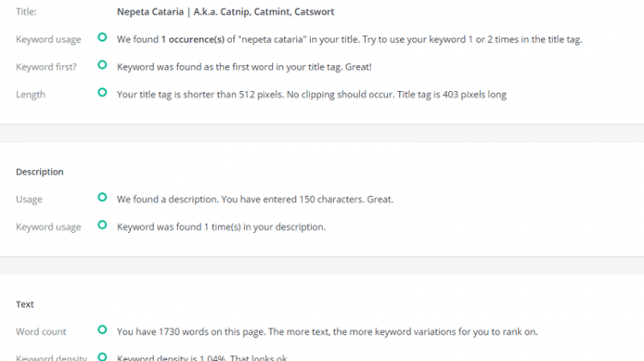Click green status circle next to Length
The width and height of the screenshot is (644, 361).
click(x=102, y=93)
